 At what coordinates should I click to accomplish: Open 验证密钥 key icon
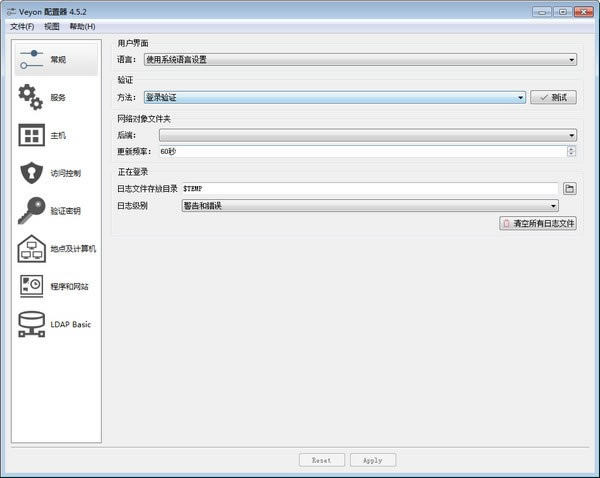(x=31, y=211)
